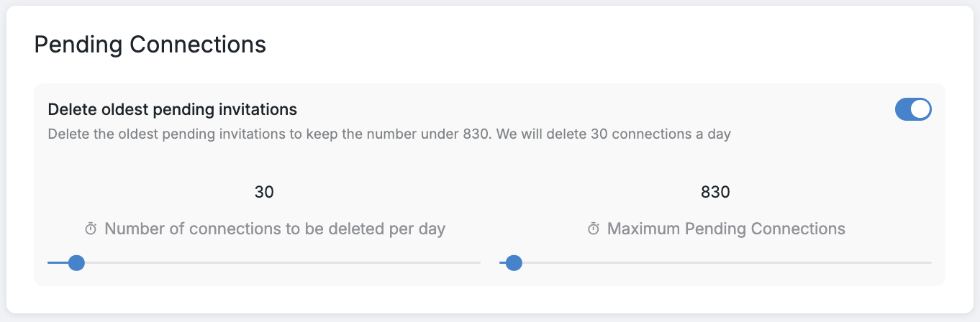Click the Number of connections to be deleted label

point(275,229)
